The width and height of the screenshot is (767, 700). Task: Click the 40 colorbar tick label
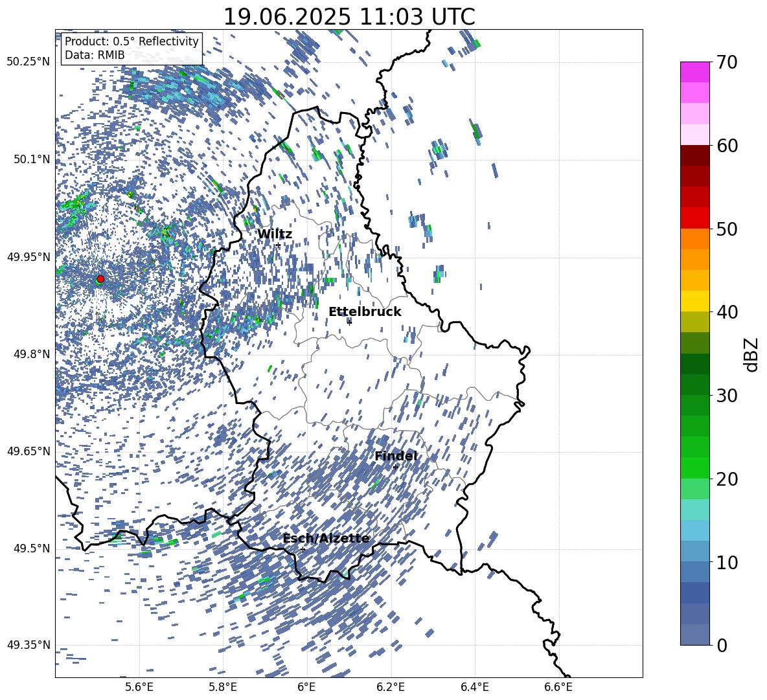click(727, 312)
